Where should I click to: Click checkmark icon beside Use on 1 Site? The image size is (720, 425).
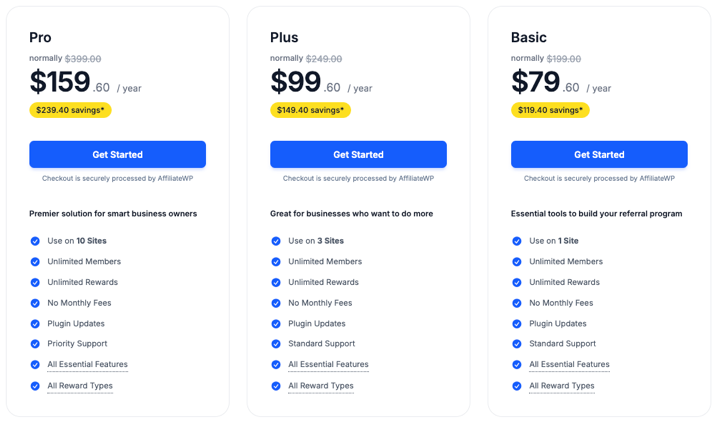click(x=517, y=241)
